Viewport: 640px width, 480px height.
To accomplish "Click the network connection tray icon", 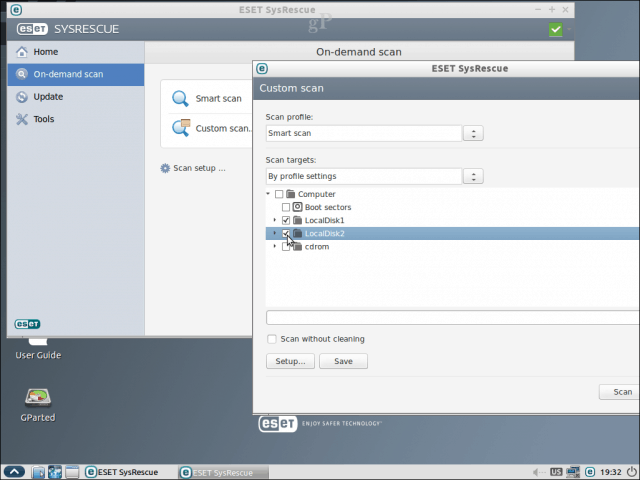I will pyautogui.click(x=573, y=472).
